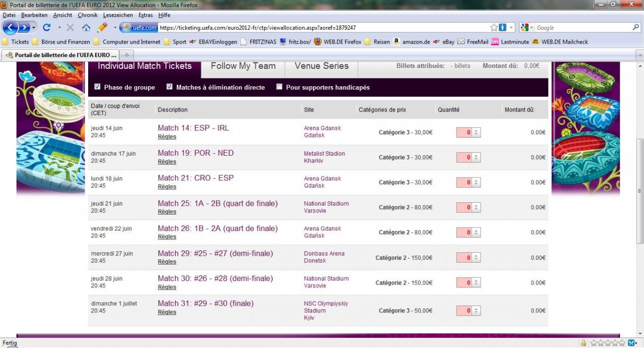Viewport: 644px width, 348px height.
Task: Expand the URL history dropdown arrow
Action: point(512,28)
